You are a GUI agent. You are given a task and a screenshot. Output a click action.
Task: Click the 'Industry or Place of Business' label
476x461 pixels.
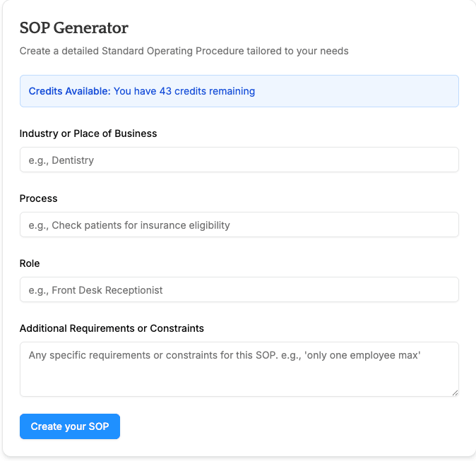click(88, 133)
